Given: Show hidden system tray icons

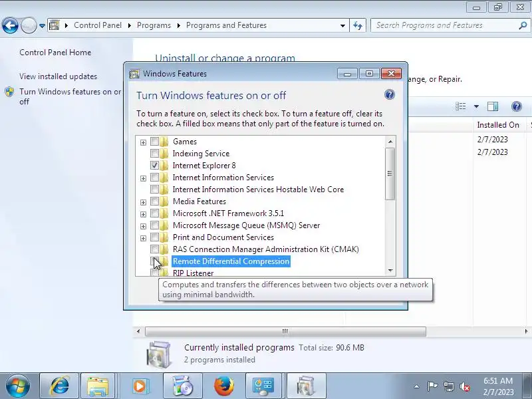Looking at the screenshot, I should [x=417, y=386].
